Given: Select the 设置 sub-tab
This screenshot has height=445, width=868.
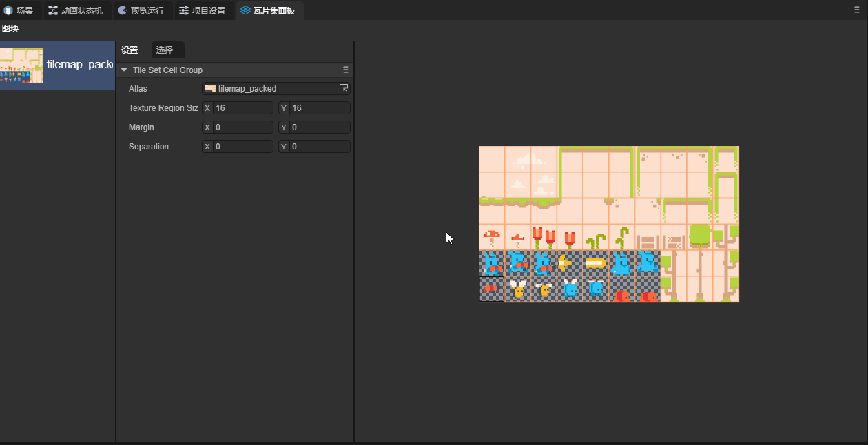Looking at the screenshot, I should 130,50.
